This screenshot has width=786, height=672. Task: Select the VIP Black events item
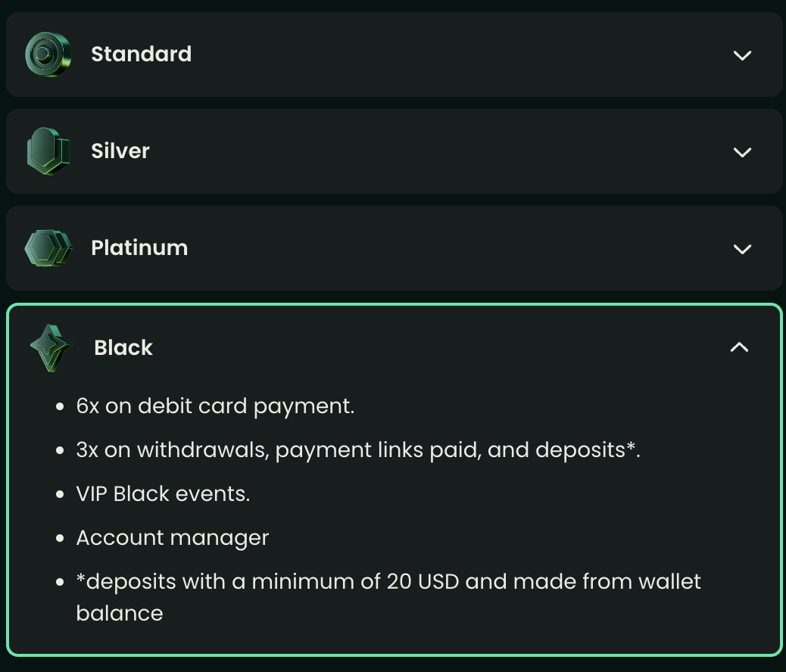pyautogui.click(x=163, y=494)
